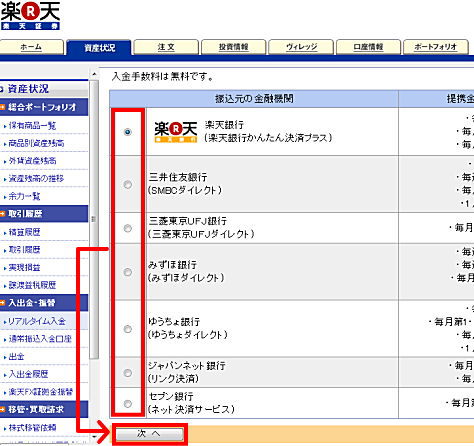
Task: Open the ヴィレッジ tab
Action: pyautogui.click(x=301, y=47)
